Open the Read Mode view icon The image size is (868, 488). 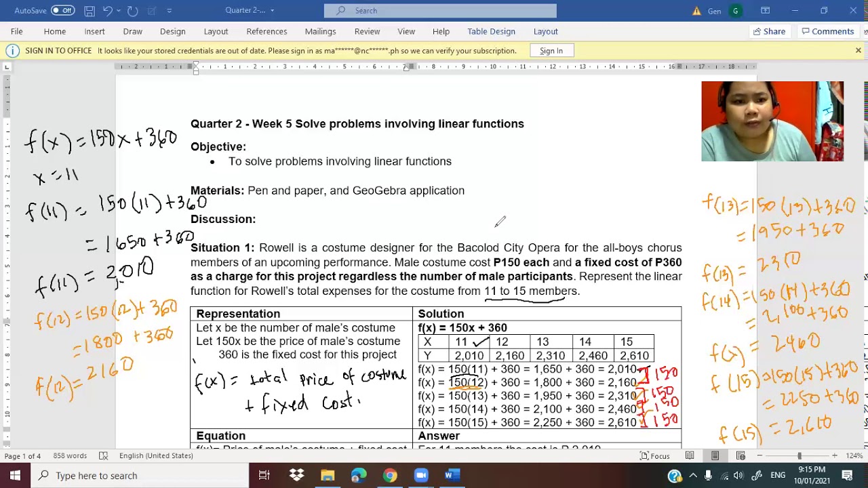(690, 455)
